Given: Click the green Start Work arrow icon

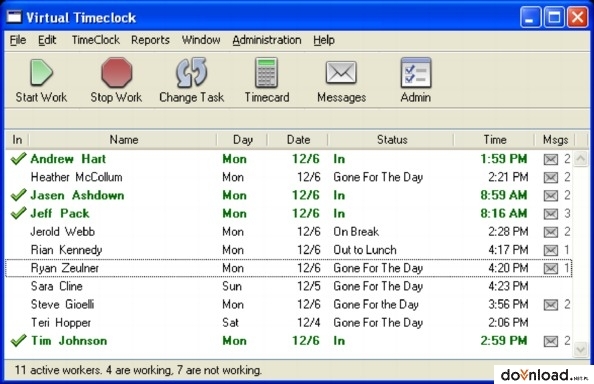Looking at the screenshot, I should pos(41,72).
